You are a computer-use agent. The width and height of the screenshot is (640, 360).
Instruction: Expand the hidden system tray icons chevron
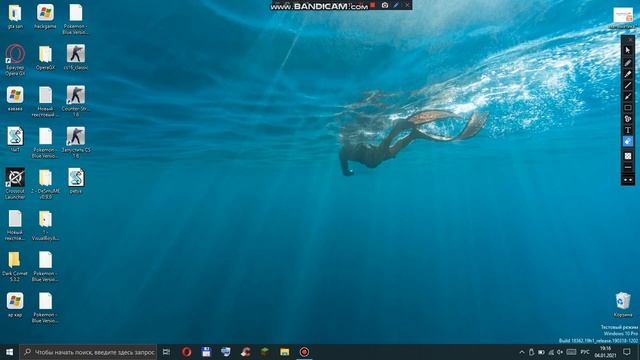pyautogui.click(x=522, y=352)
